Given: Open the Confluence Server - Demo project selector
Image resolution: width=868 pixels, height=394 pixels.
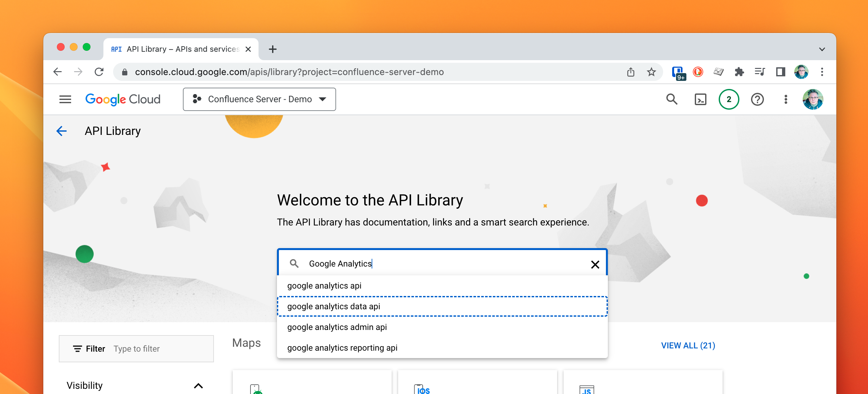Looking at the screenshot, I should tap(259, 99).
